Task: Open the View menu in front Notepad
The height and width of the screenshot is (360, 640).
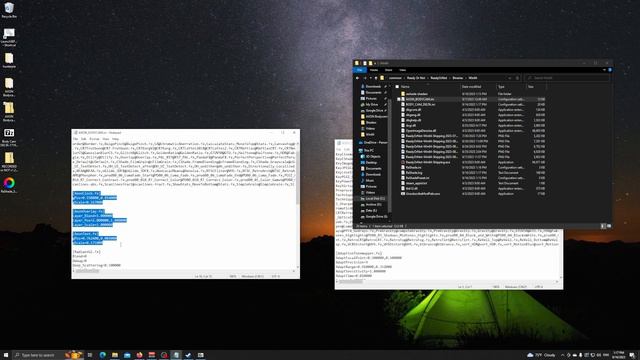Action: [106, 139]
